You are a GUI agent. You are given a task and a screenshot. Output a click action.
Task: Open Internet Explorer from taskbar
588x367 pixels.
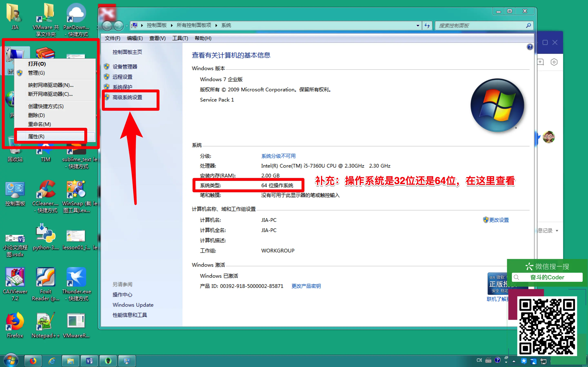[x=52, y=361]
